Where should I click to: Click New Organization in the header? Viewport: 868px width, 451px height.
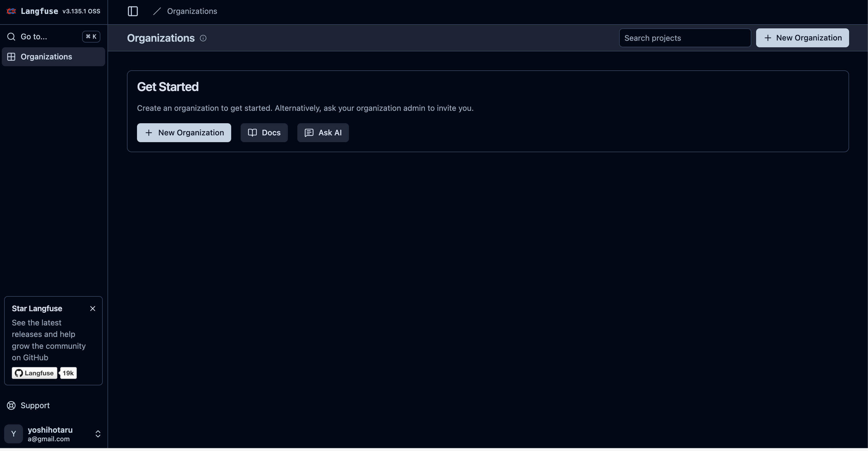point(802,38)
